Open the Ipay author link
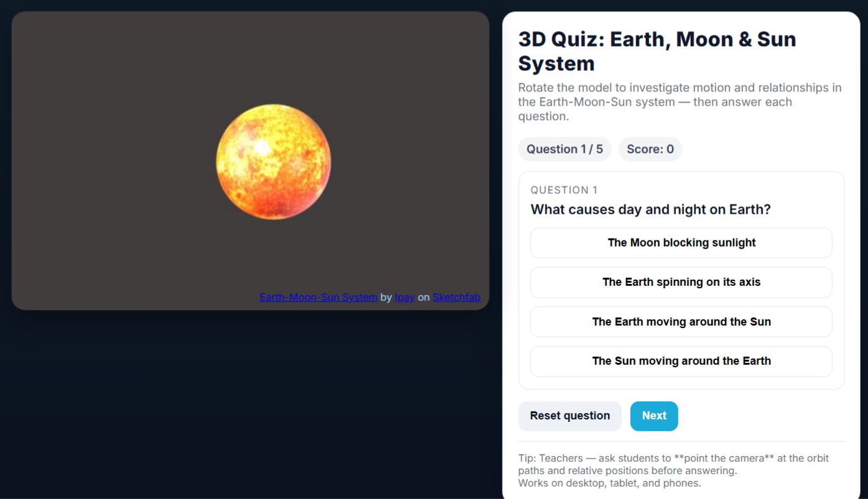The height and width of the screenshot is (499, 868). coord(405,297)
